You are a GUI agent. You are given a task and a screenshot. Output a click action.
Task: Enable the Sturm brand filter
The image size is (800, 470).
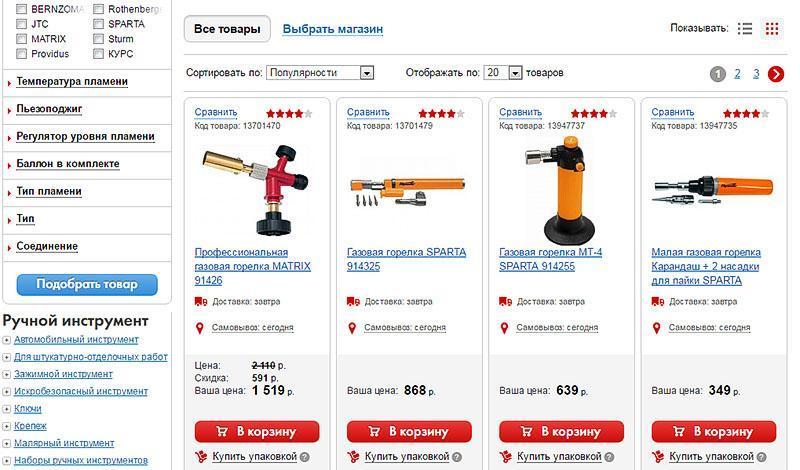tap(98, 39)
